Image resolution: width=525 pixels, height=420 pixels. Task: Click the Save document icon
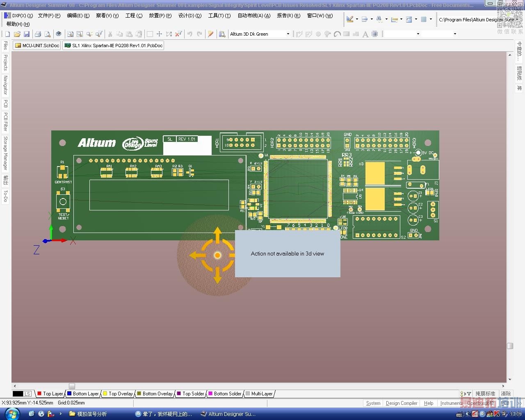click(27, 34)
